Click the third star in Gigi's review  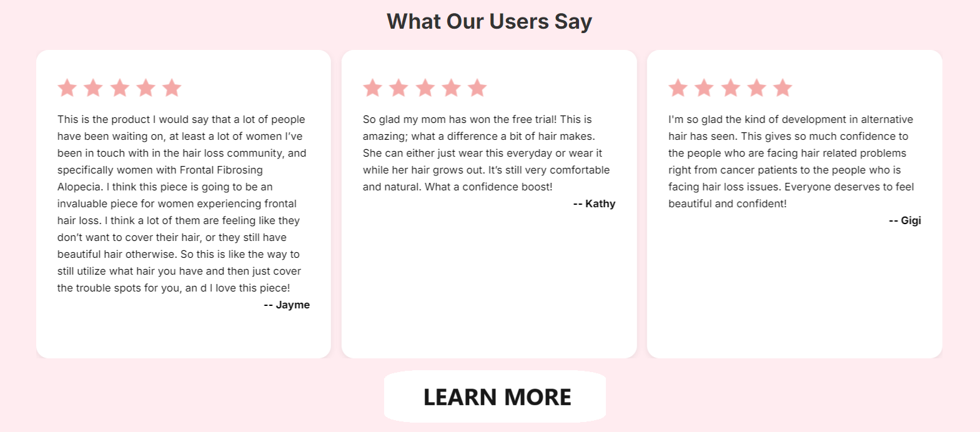(730, 88)
